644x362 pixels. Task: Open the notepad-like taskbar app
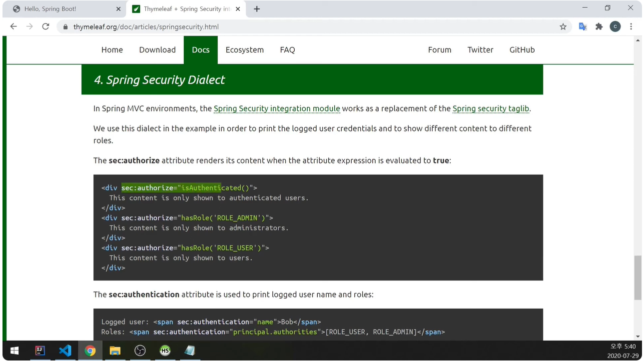click(190, 351)
